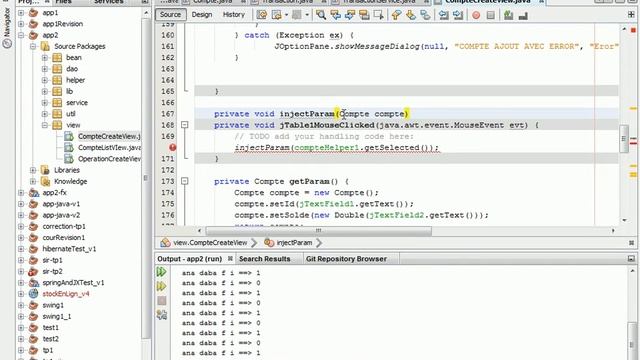Select springAndJXTest_v1 project
Viewport: 640px width, 360px height.
(x=73, y=282)
